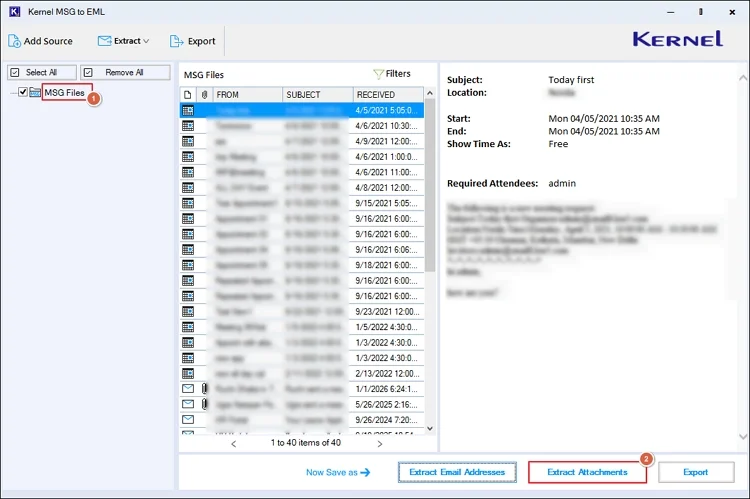This screenshot has height=499, width=750.
Task: Click the bottom Export button
Action: (695, 472)
